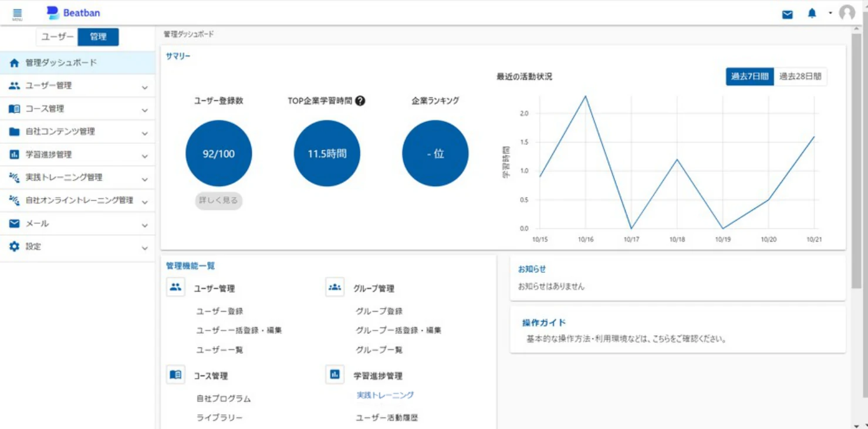868x429 pixels.
Task: Open 自社オンライントレーニング管理 menu item
Action: [x=77, y=201]
